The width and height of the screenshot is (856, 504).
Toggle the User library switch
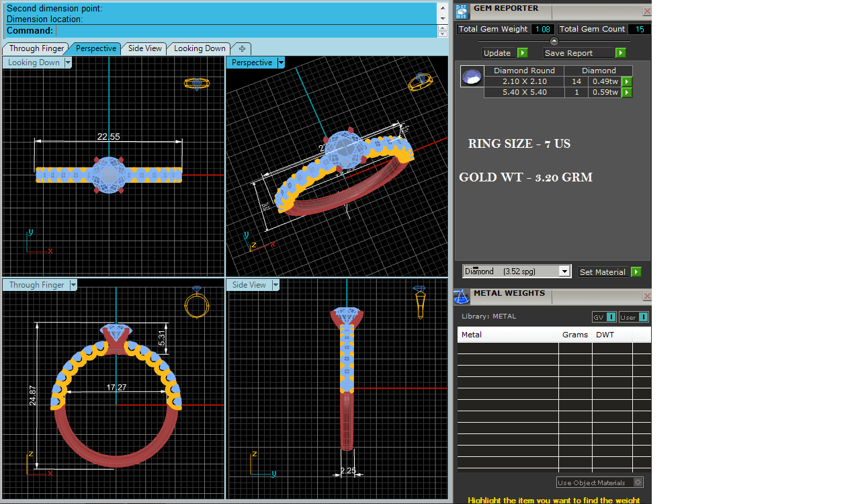(642, 317)
